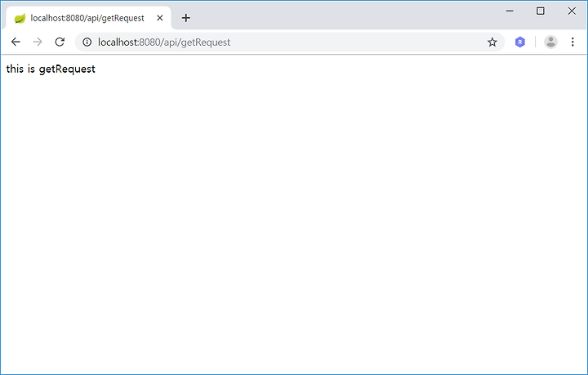Open the blue hexagon R extension
Screen dimensions: 588x375
coord(519,42)
